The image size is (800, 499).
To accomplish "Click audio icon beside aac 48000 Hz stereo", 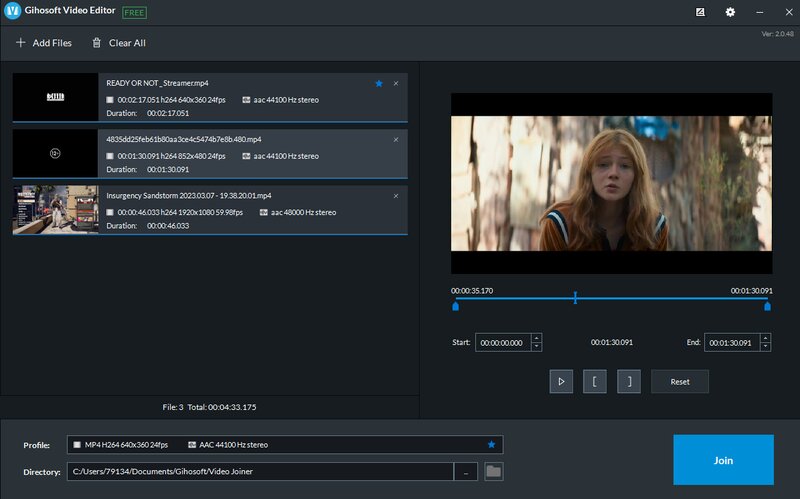I will 263,212.
